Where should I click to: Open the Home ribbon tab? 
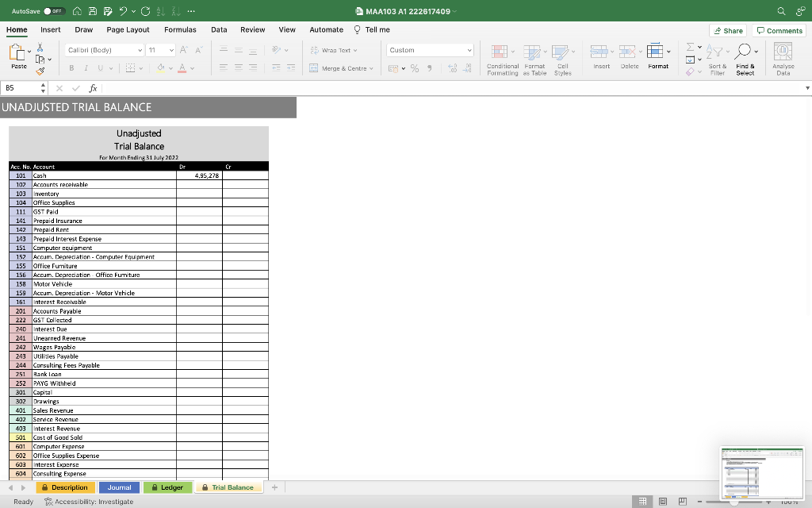[17, 29]
